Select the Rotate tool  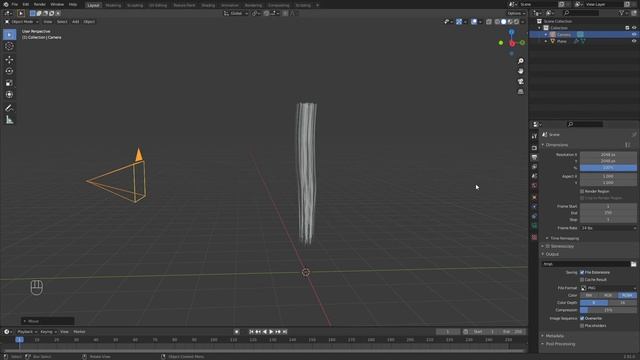pos(9,71)
